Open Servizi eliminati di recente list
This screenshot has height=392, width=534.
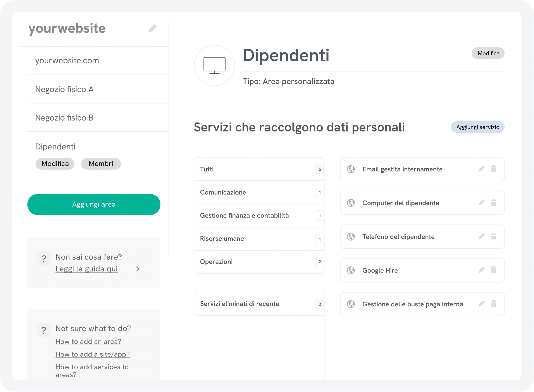(x=258, y=304)
